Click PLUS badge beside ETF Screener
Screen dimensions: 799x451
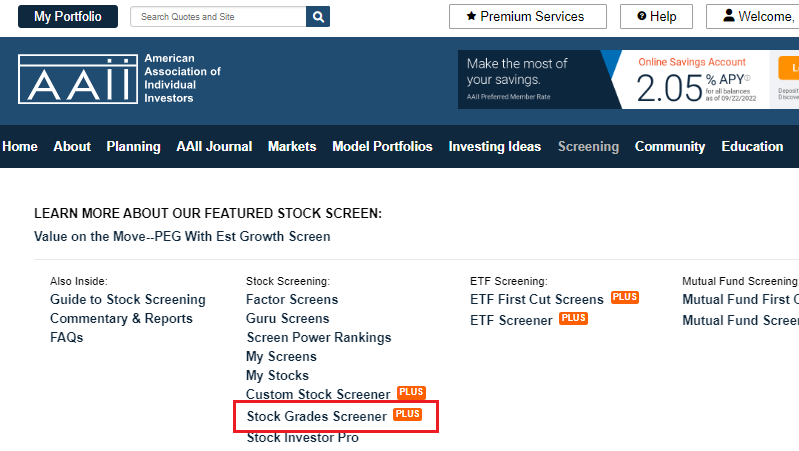pos(573,319)
